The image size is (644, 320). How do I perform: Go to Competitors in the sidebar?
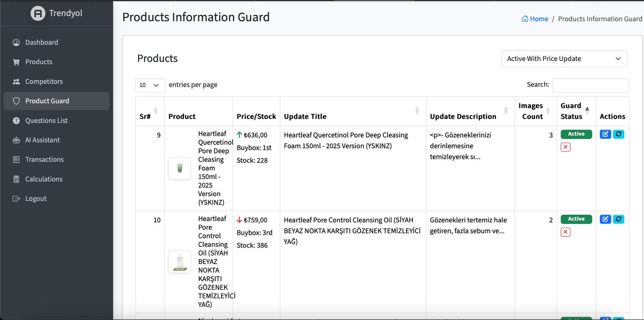(x=56, y=81)
